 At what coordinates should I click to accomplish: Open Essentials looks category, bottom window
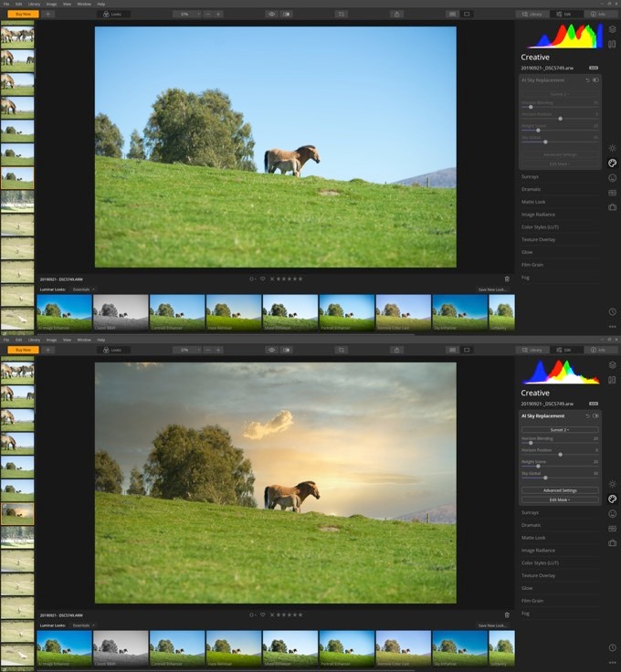[x=83, y=625]
